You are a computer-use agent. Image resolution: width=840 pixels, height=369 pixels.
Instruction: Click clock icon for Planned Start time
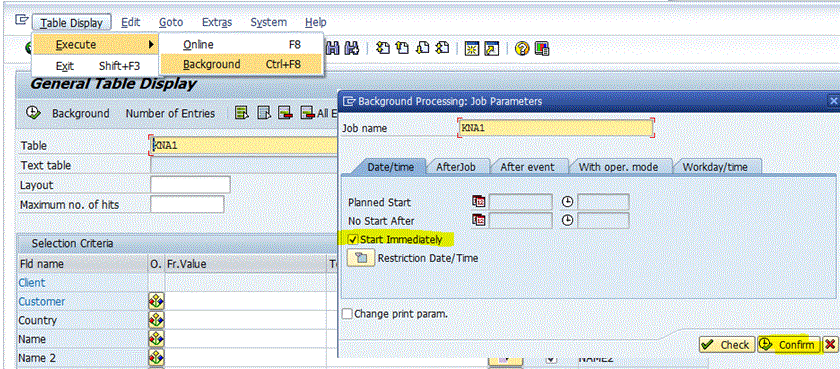click(x=568, y=202)
